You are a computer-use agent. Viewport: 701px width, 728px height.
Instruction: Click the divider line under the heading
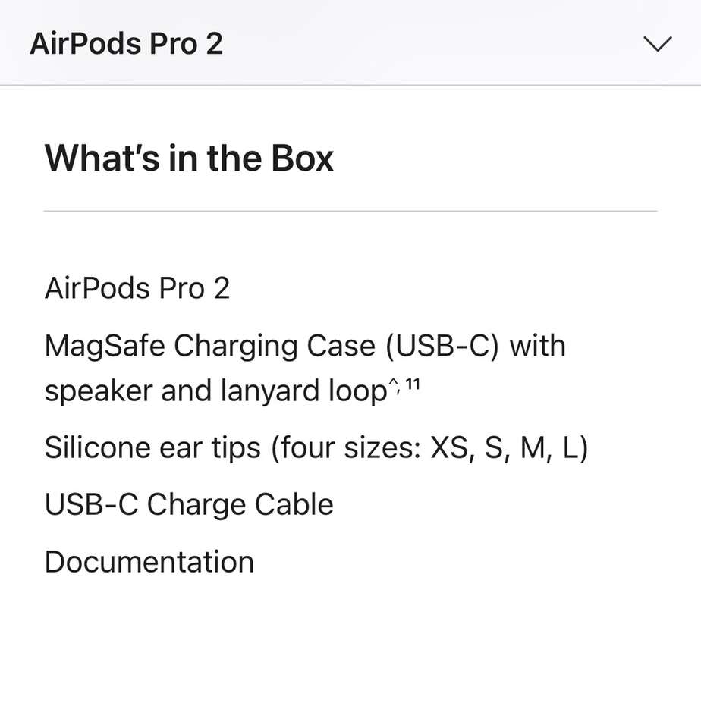click(x=350, y=211)
